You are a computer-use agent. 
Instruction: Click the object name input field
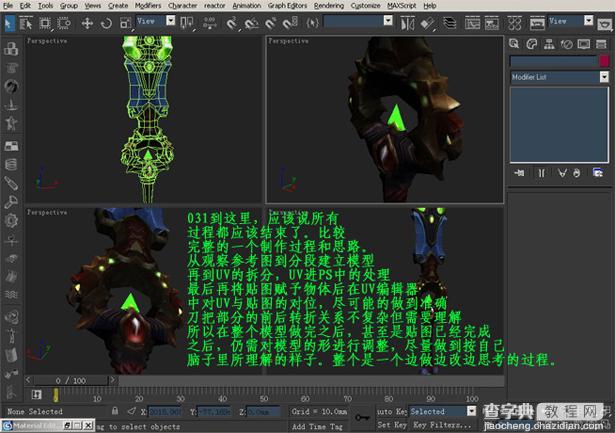point(553,61)
